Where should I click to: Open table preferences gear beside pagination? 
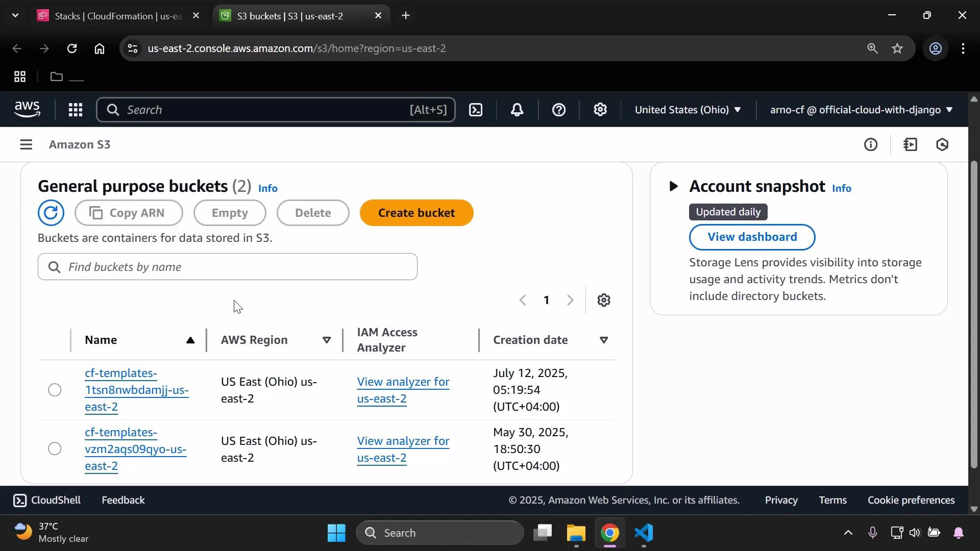604,300
